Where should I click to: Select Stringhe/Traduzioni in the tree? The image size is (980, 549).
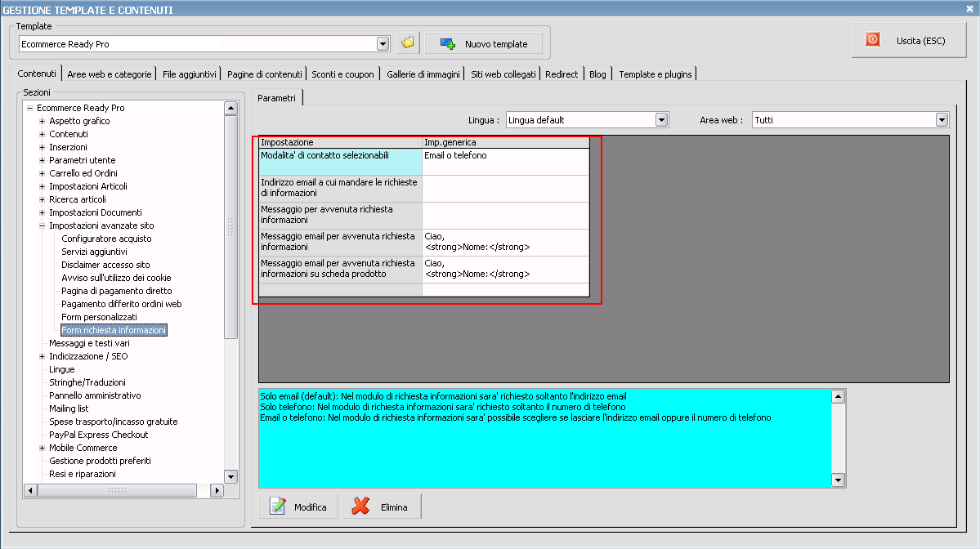point(87,383)
